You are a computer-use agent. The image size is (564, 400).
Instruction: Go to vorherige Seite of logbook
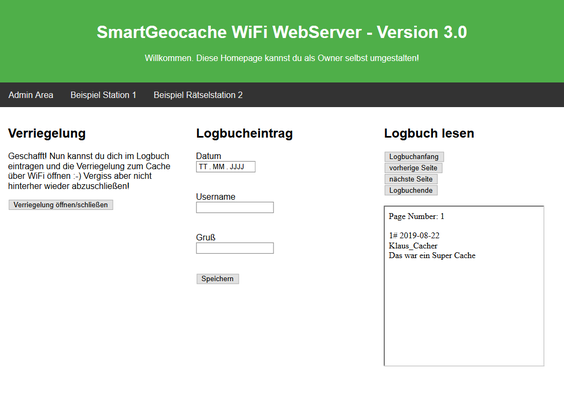point(413,168)
